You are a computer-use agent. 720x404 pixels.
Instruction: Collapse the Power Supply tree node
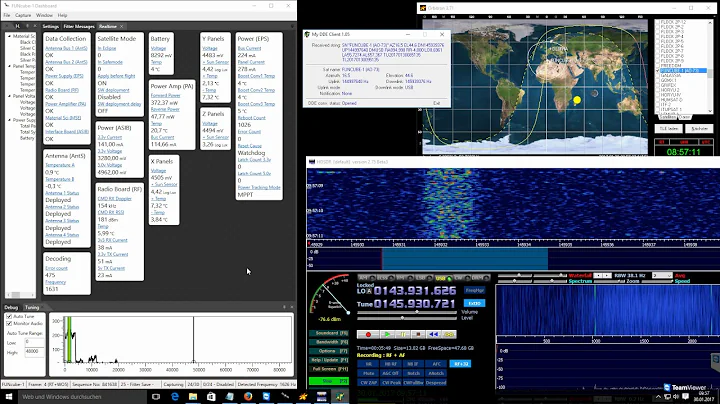coord(9,120)
